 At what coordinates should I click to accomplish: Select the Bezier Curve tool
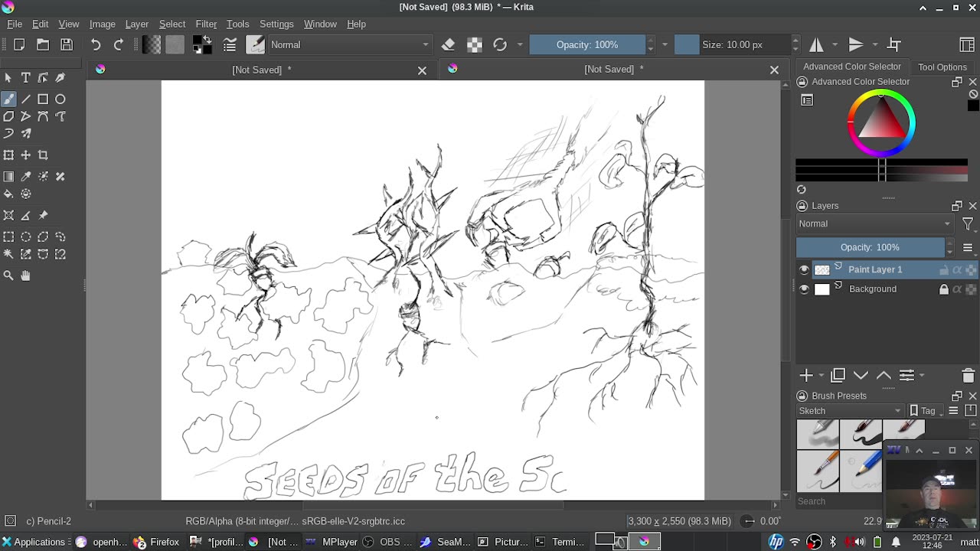[43, 116]
